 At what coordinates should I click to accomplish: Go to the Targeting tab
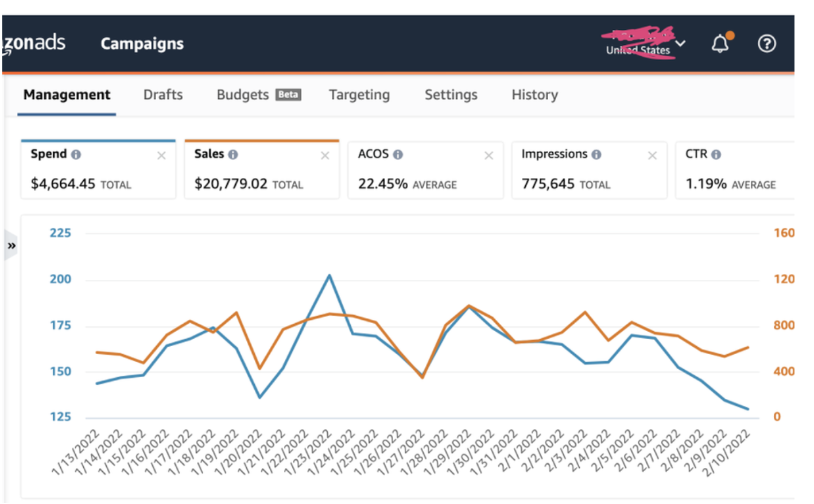click(x=359, y=95)
